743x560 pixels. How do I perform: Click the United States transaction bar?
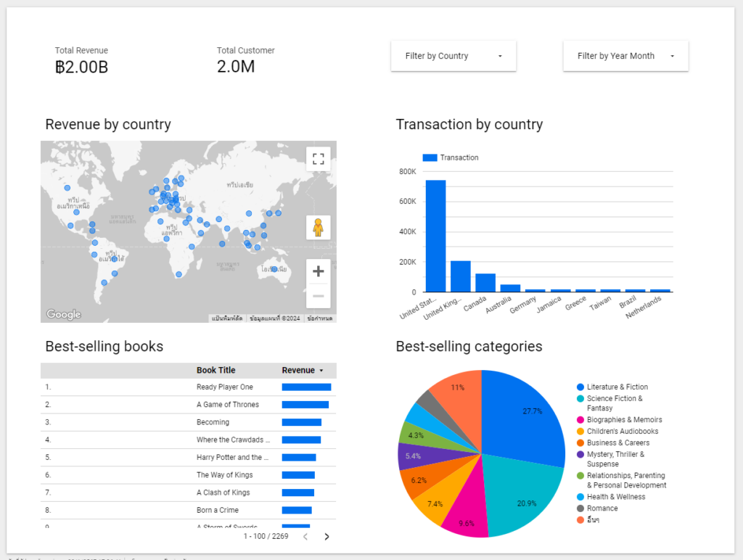[x=435, y=236]
